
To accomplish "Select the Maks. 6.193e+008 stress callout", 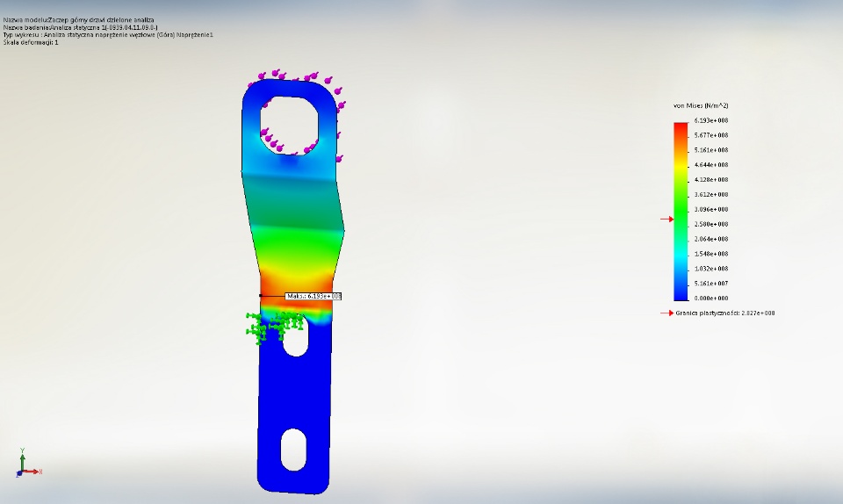I will 313,296.
